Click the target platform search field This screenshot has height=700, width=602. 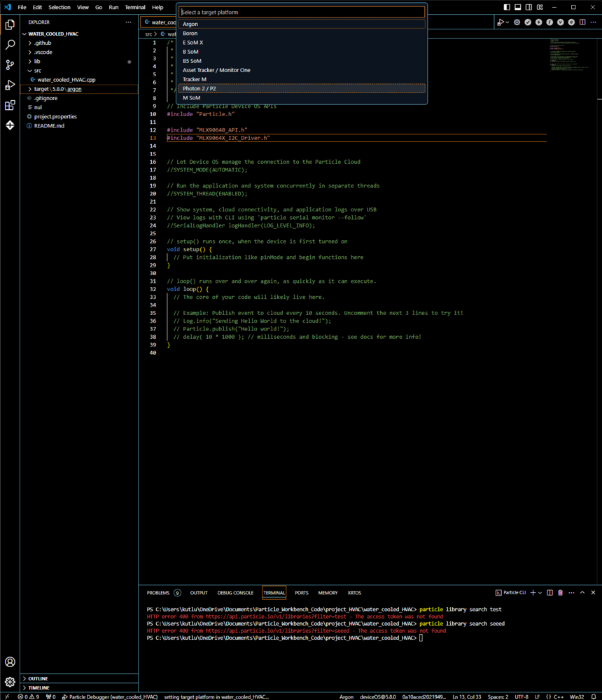[x=302, y=12]
